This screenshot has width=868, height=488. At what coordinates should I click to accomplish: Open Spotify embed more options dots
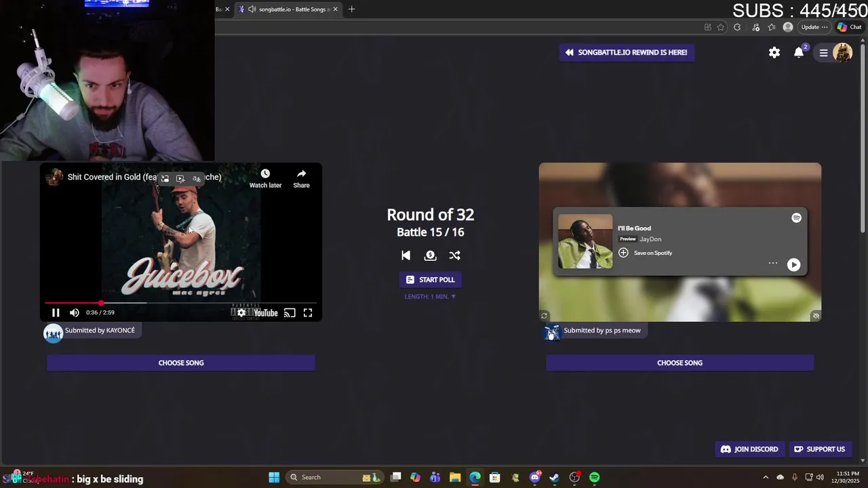click(x=772, y=263)
